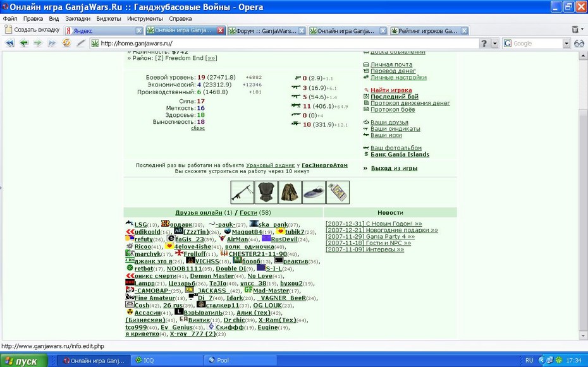Close the Форум :: GanjaWars tab
Viewport: 588px width, 367px height.
point(302,31)
